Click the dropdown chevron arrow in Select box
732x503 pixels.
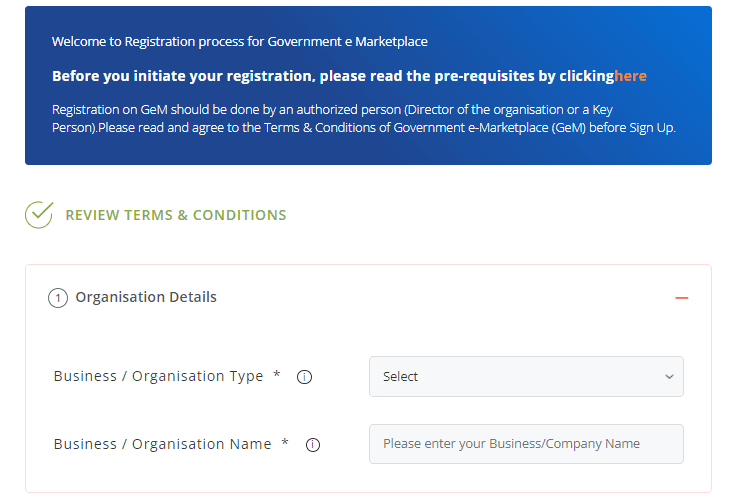coord(669,377)
